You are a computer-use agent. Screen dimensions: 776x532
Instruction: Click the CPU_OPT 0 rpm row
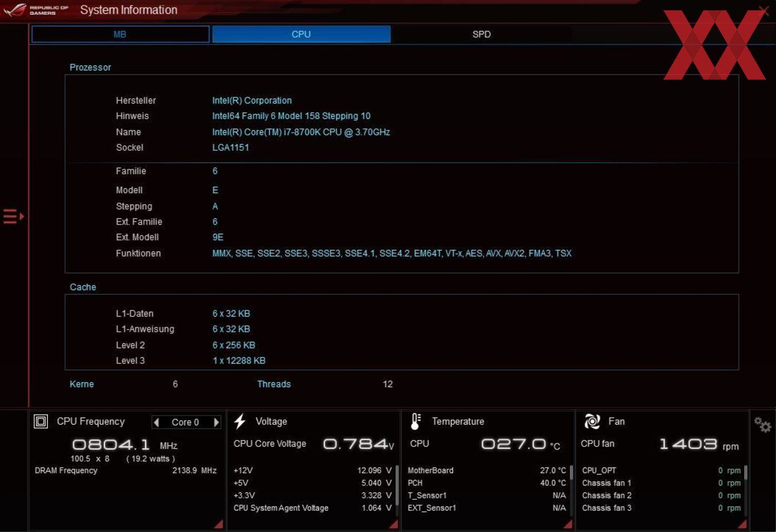[661, 470]
